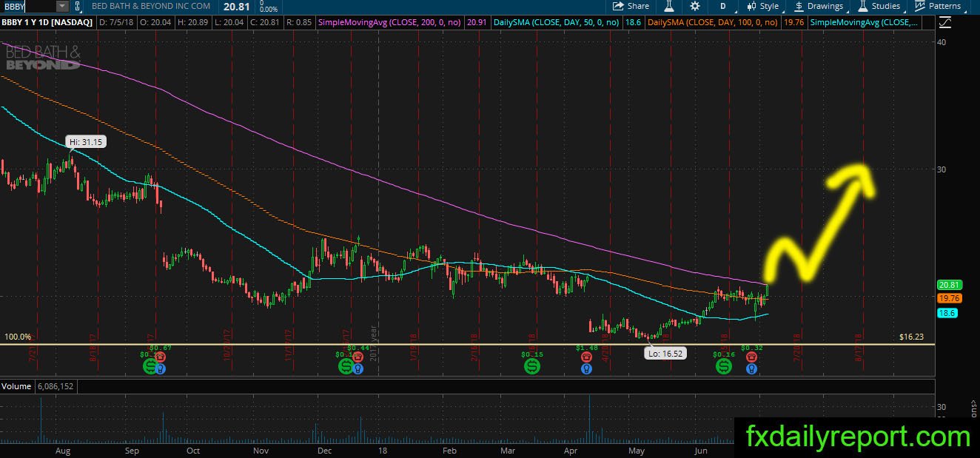
Task: Click the December green dividend icon
Action: tap(346, 366)
